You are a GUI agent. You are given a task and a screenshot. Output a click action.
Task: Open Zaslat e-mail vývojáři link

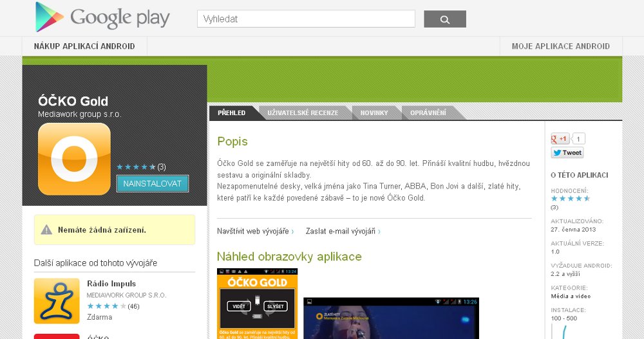click(x=343, y=232)
